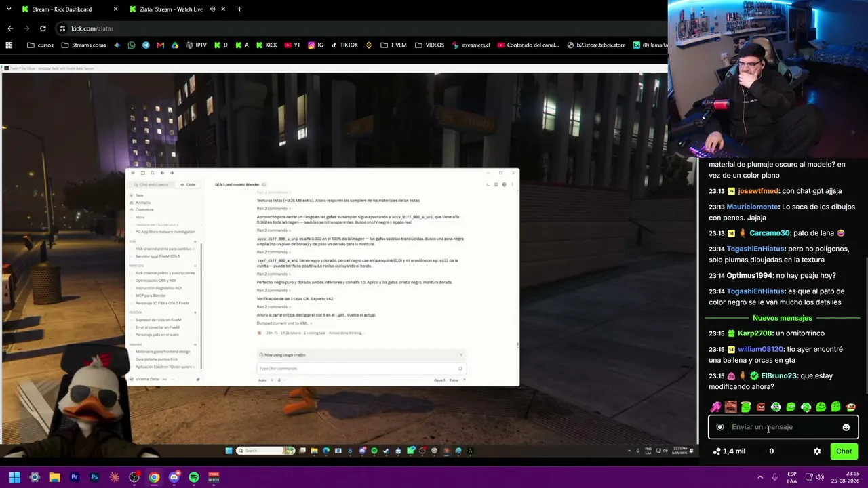Screen dimensions: 868x488
Task: Launch Photoshop from the taskbar
Action: (94, 477)
